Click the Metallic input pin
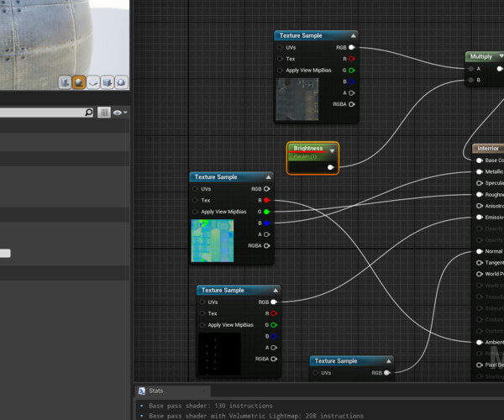The width and height of the screenshot is (504, 420). click(x=480, y=171)
